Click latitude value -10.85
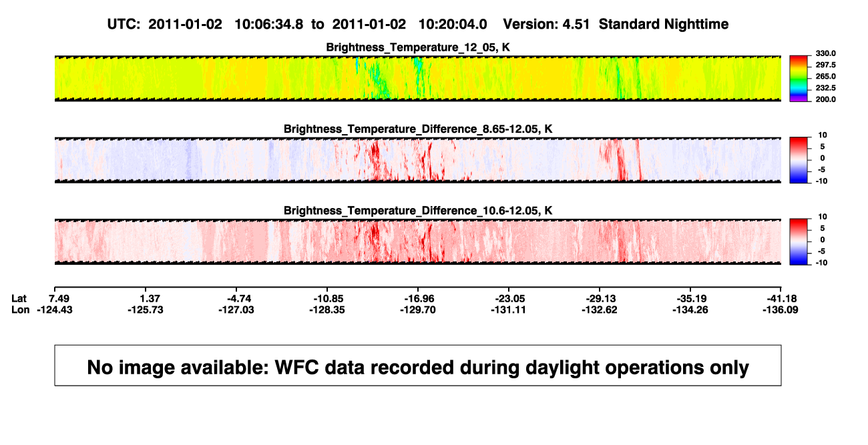This screenshot has height=445, width=868. 327,298
